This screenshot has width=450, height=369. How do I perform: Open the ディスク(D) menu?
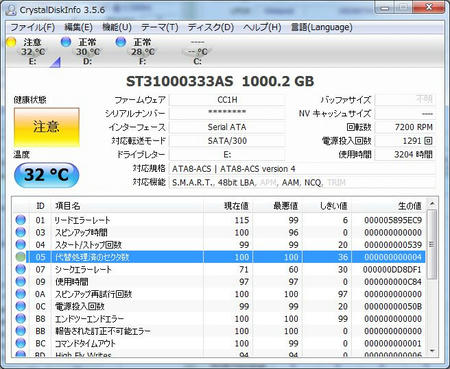(x=211, y=27)
